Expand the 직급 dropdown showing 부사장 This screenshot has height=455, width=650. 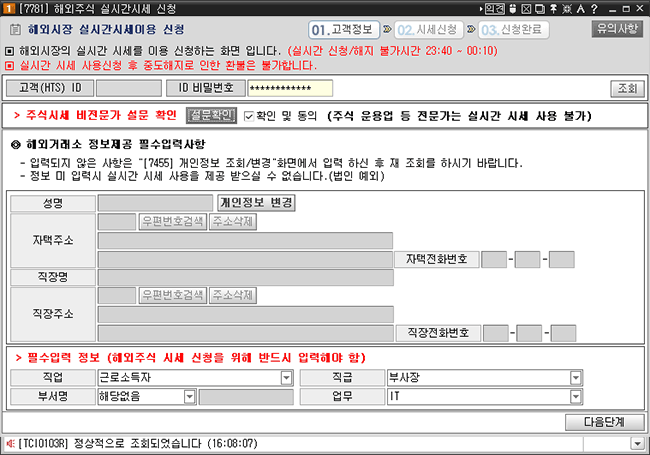coord(576,377)
